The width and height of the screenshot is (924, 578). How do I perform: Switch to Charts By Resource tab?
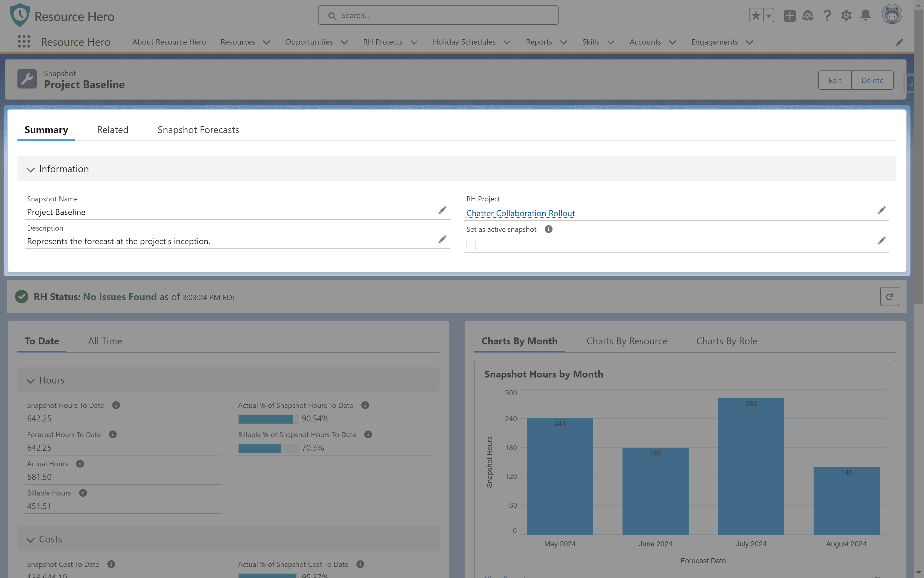click(x=627, y=341)
